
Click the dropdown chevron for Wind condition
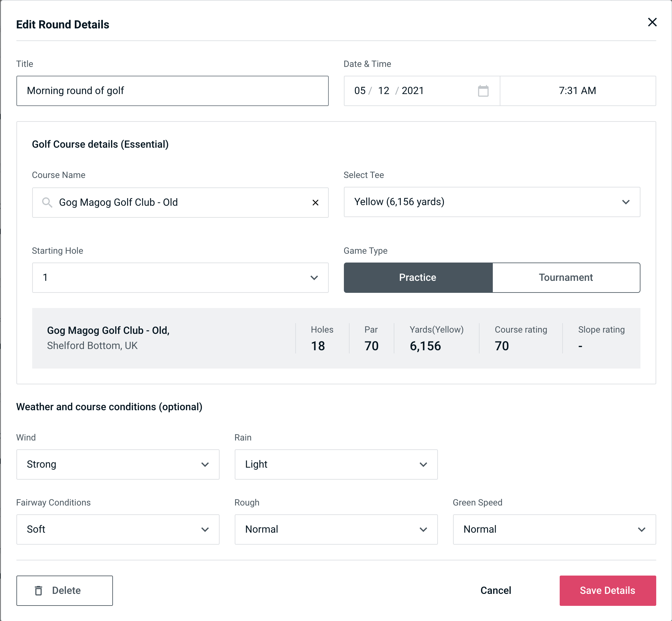tap(205, 465)
